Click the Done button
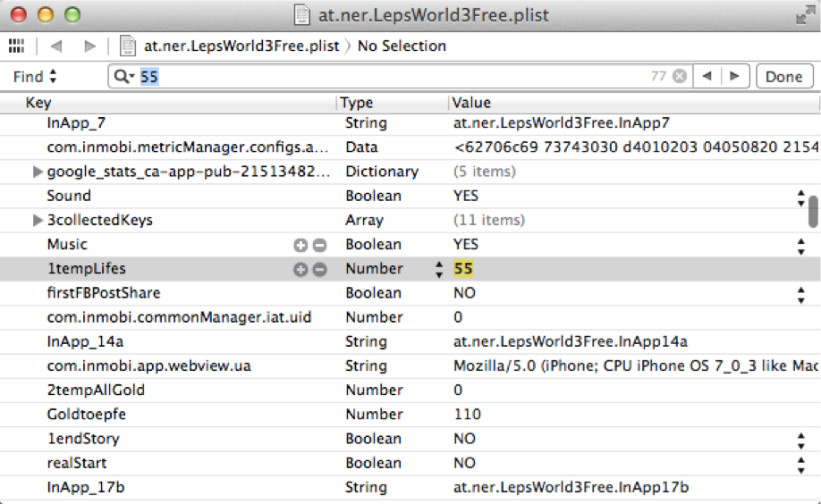The image size is (821, 504). [783, 77]
